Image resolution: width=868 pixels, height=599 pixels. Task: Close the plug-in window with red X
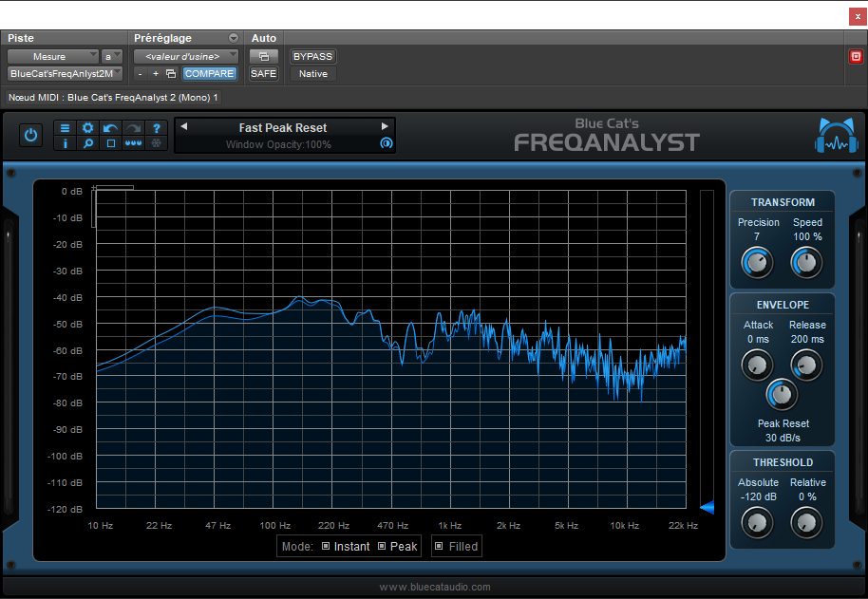[858, 16]
